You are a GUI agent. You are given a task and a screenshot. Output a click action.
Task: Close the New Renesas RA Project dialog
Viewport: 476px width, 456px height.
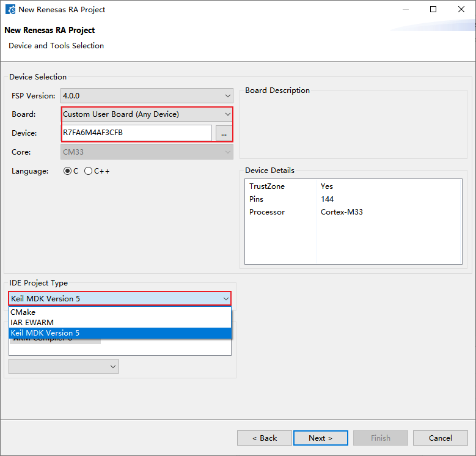461,9
